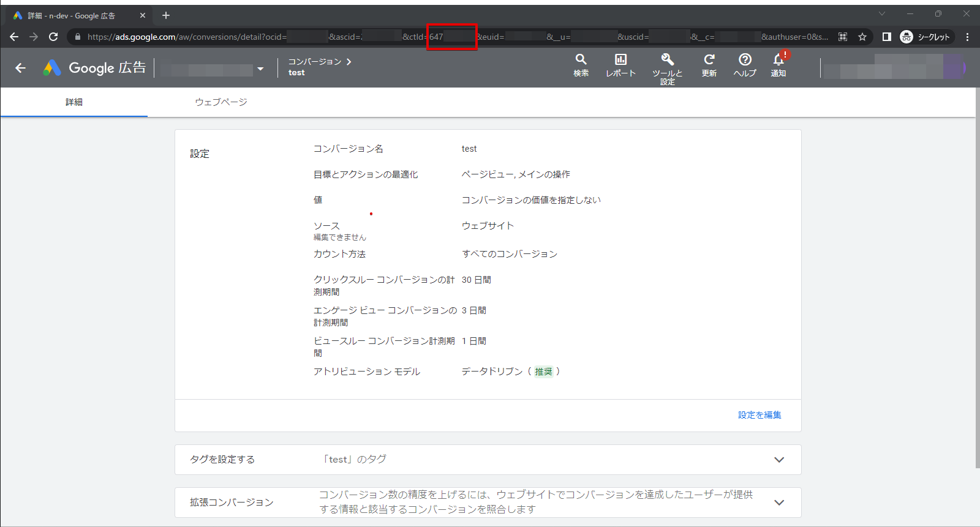980x527 pixels.
Task: Open the Chrome three-dot menu
Action: (x=967, y=37)
